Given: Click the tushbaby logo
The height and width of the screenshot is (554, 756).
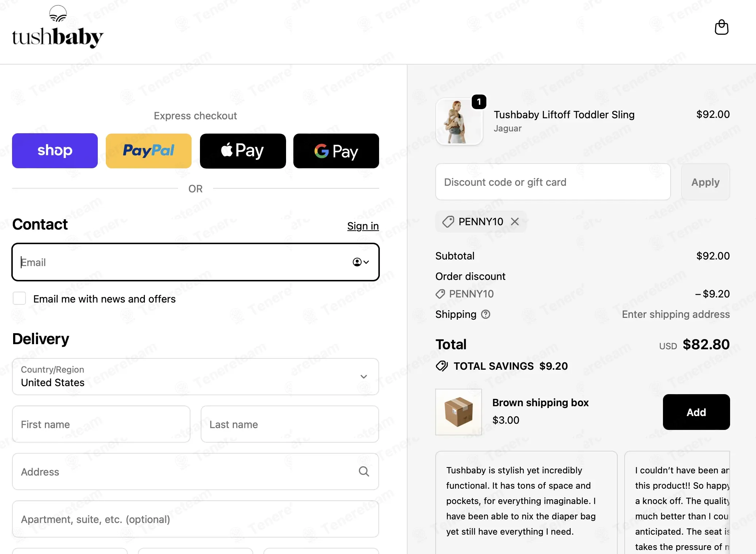Looking at the screenshot, I should pyautogui.click(x=58, y=27).
